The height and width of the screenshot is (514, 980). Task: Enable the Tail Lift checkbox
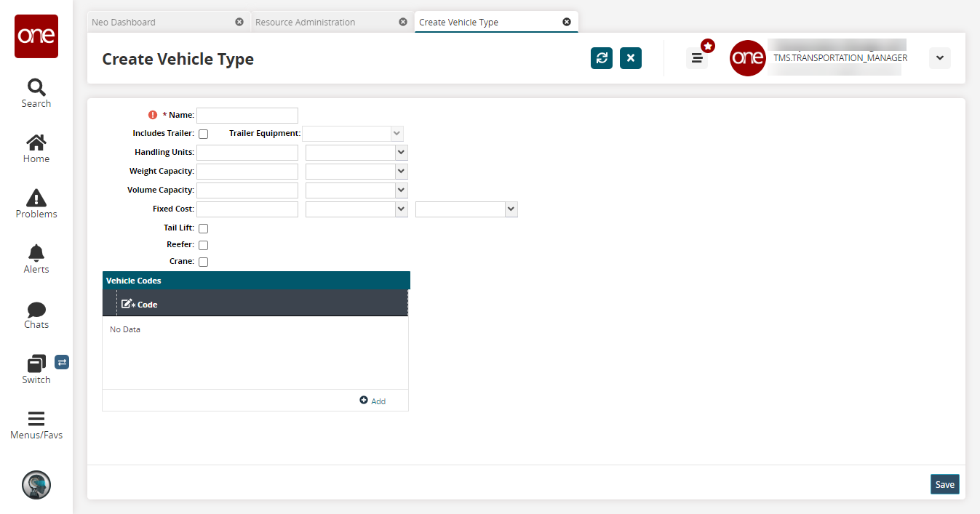(x=204, y=228)
